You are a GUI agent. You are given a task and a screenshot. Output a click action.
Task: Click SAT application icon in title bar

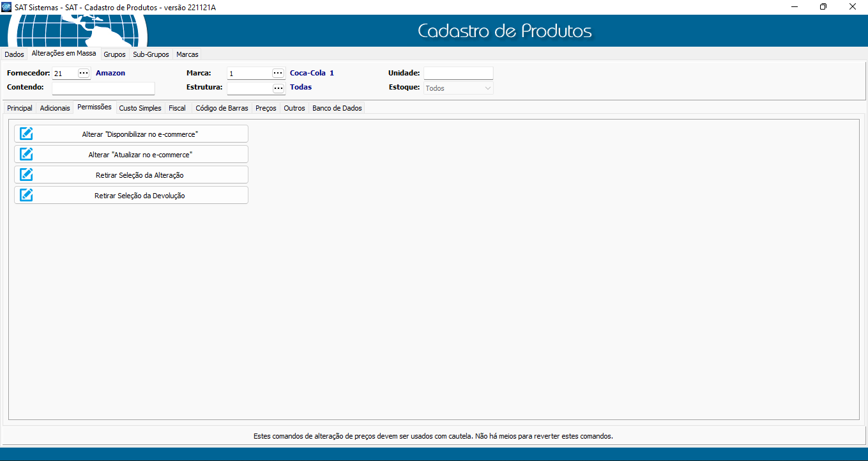[7, 7]
